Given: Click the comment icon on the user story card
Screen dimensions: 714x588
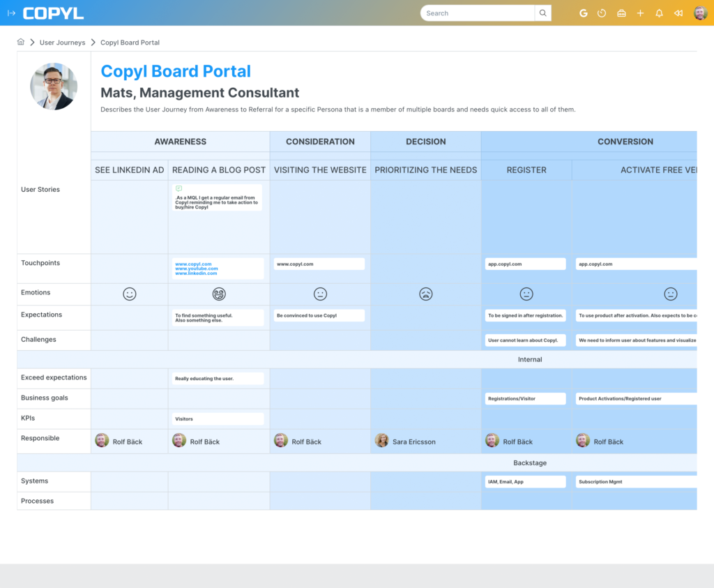Looking at the screenshot, I should (179, 188).
